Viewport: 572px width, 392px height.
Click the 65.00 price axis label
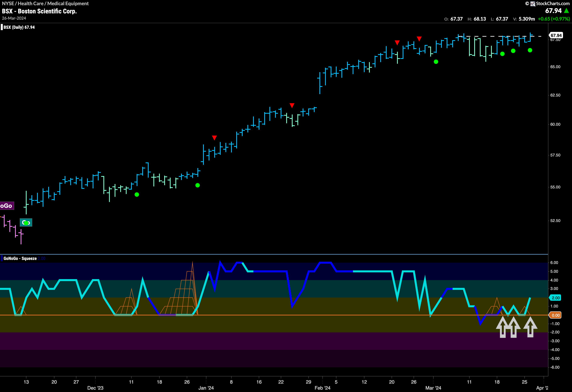pos(555,67)
